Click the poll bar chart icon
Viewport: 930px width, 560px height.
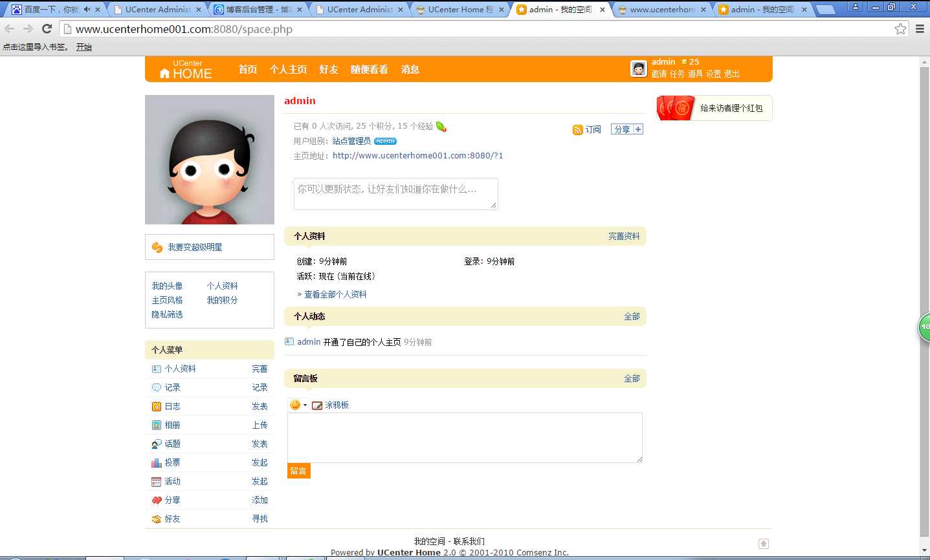[x=156, y=462]
